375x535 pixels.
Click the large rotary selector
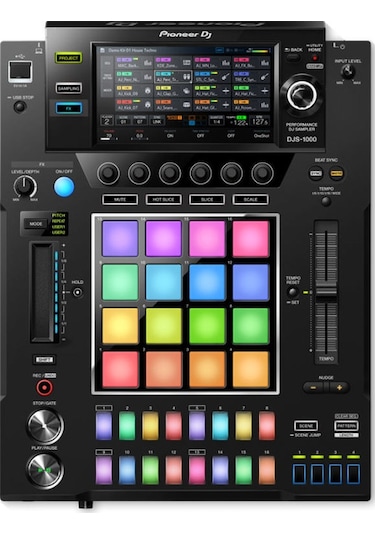click(x=302, y=95)
